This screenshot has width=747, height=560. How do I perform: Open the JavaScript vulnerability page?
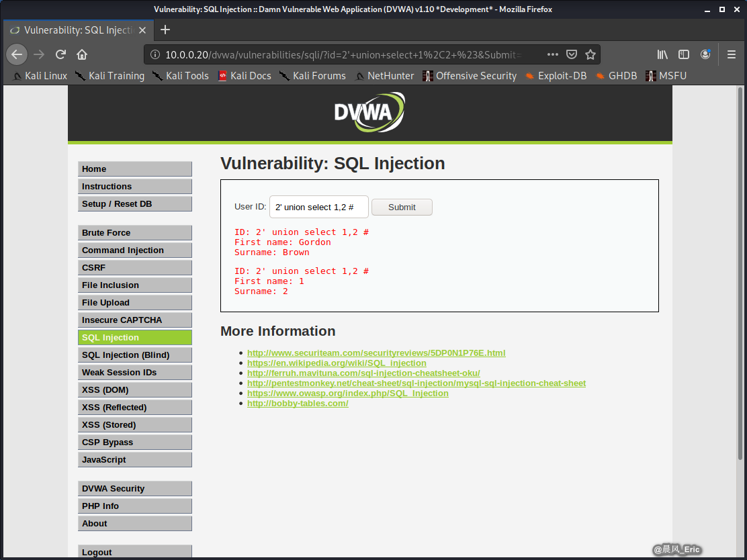(x=135, y=459)
